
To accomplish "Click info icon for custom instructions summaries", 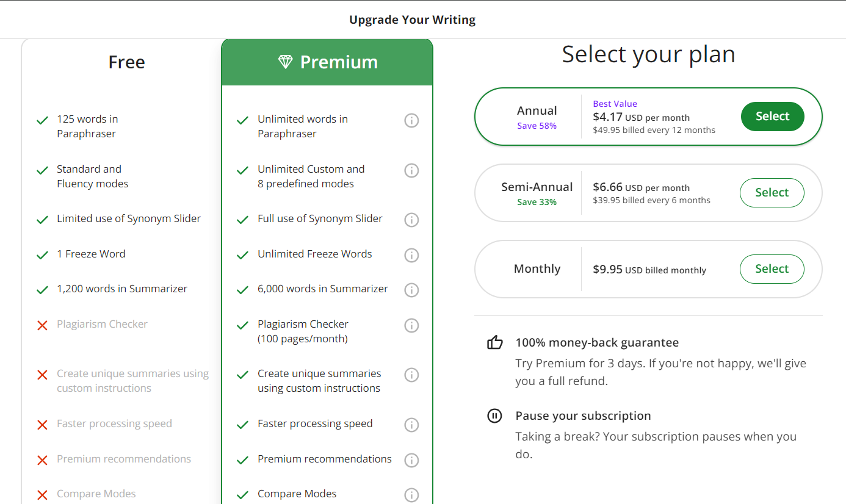I will pyautogui.click(x=412, y=375).
